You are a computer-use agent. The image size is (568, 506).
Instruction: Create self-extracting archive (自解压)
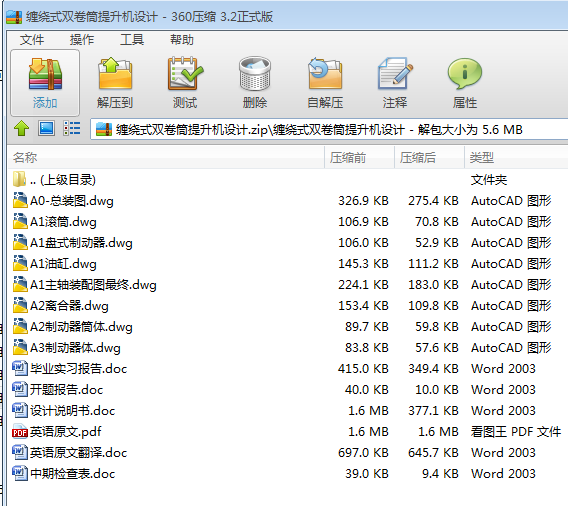[x=325, y=74]
